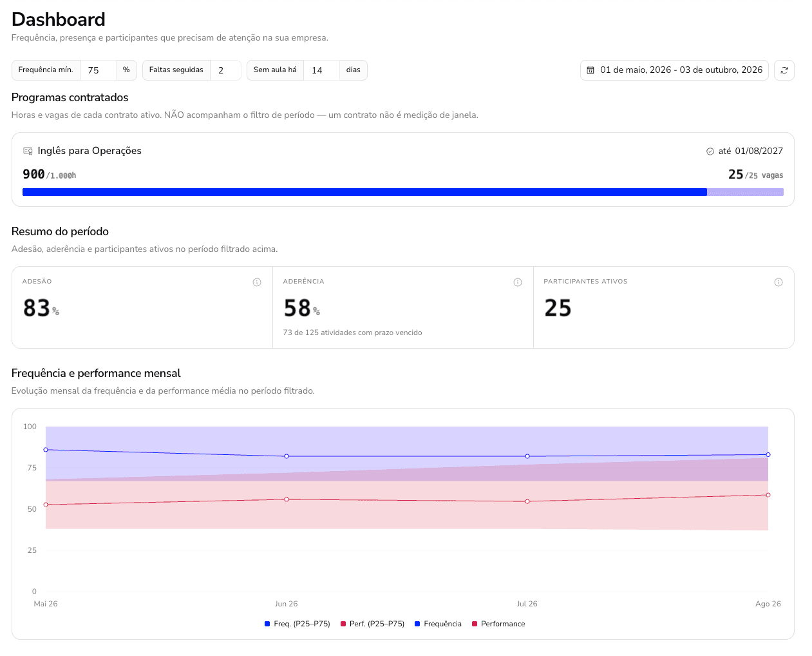Click the Performance data point for Mai 26
812x656 pixels.
click(46, 505)
